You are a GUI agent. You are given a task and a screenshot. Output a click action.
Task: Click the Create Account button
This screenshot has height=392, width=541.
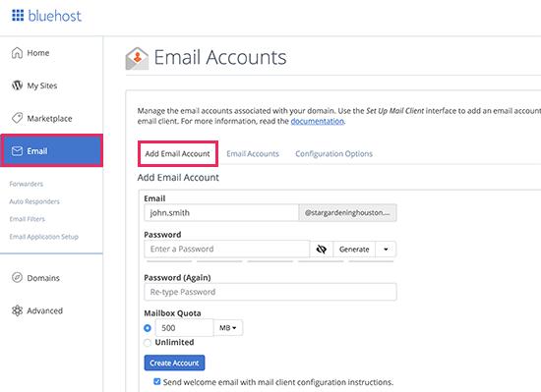pyautogui.click(x=174, y=363)
